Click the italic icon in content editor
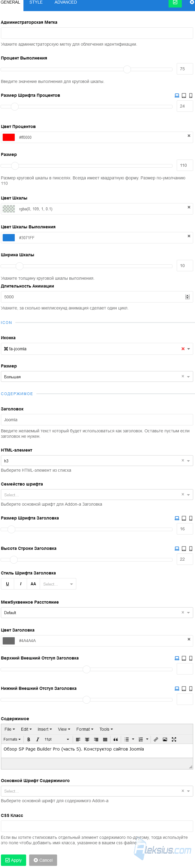 tap(37, 739)
